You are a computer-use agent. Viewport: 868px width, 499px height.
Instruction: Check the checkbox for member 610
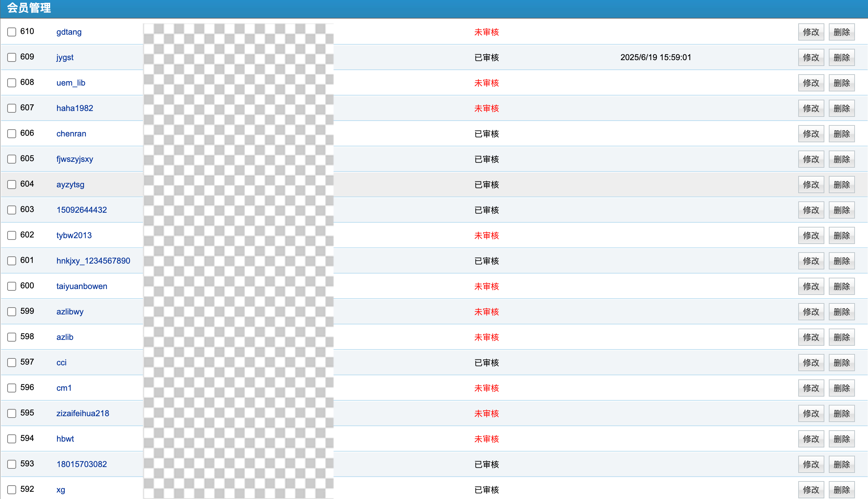click(12, 32)
